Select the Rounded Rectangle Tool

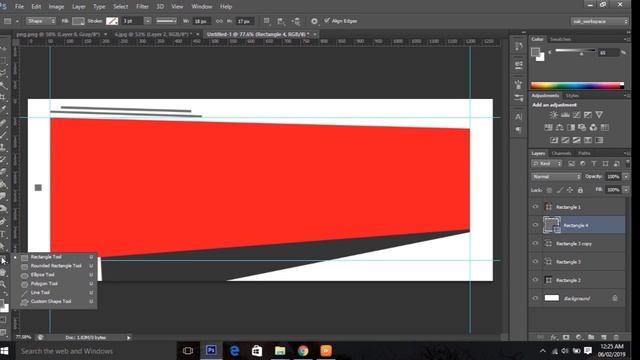pyautogui.click(x=54, y=266)
